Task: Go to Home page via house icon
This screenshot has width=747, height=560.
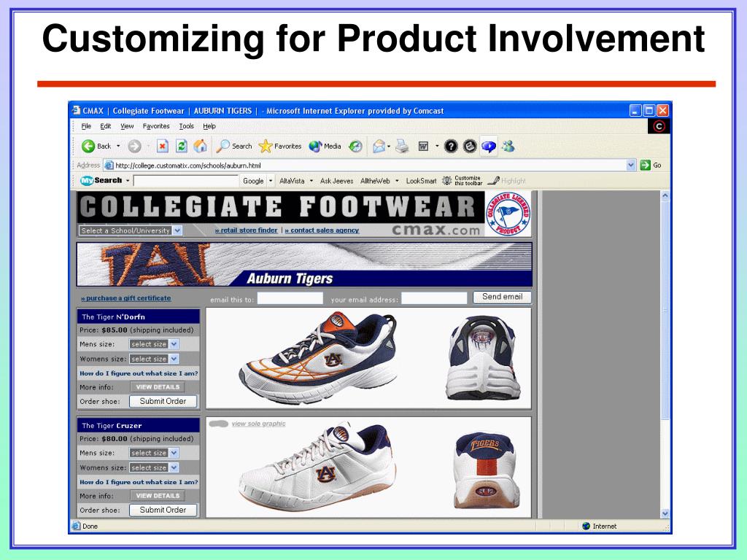Action: [x=201, y=146]
